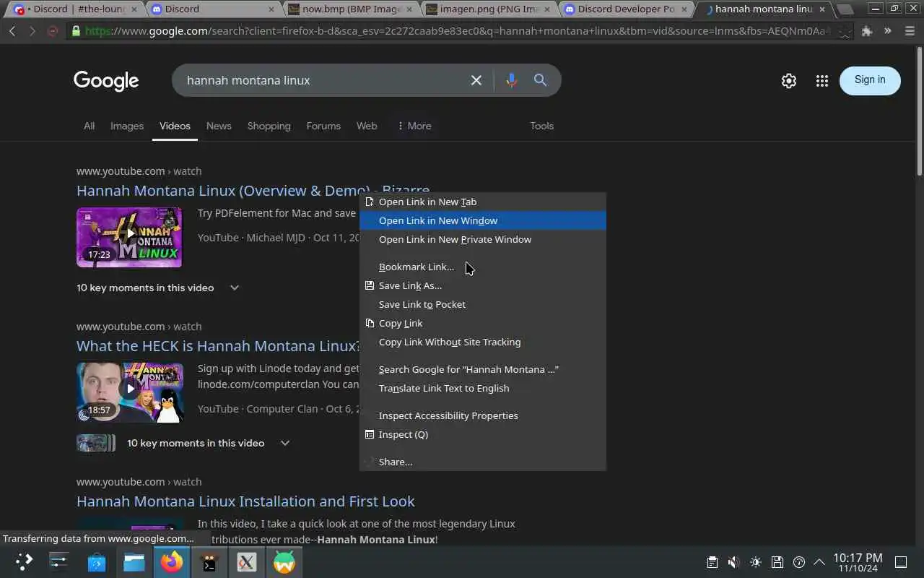Open brightness control in system tray
The width and height of the screenshot is (924, 578).
pos(756,562)
